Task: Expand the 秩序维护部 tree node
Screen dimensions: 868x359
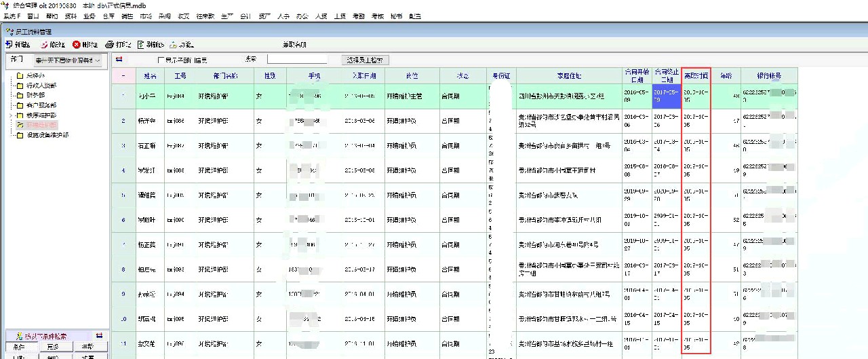Action: 10,115
